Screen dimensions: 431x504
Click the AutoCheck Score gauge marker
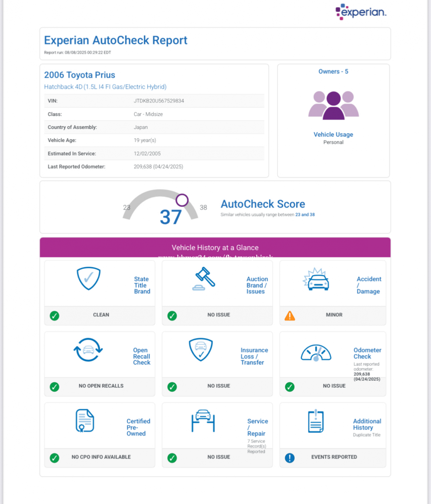tap(182, 200)
